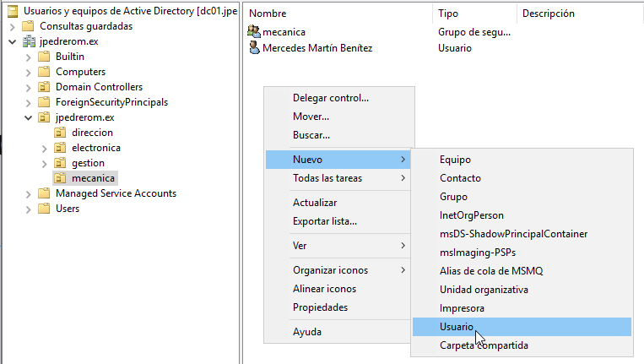Click Propiedades in the context menu
Viewport: 644px width, 364px height.
[x=320, y=307]
